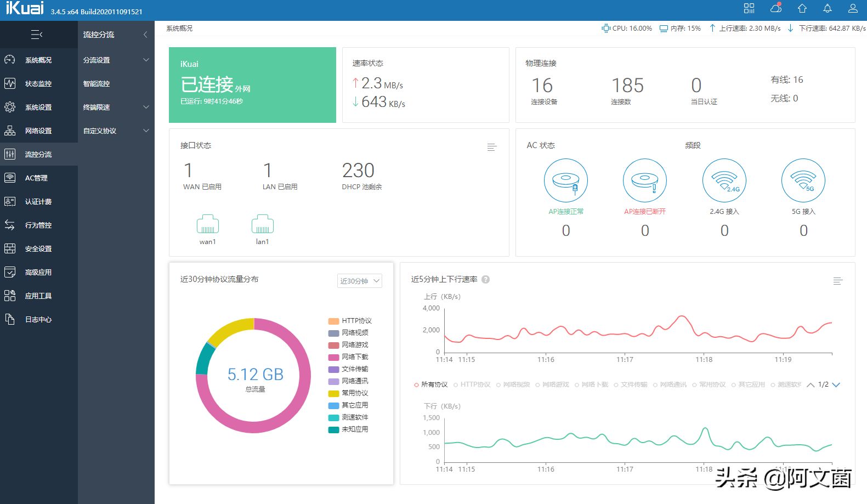Click the 网络设置 network icon
Viewport: 867px width, 504px height.
coord(10,131)
